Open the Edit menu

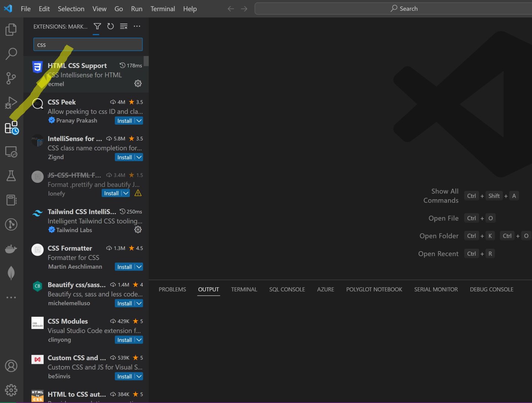44,9
